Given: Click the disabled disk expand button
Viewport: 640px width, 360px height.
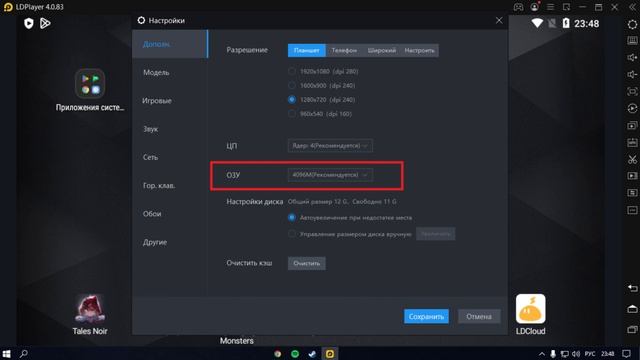Looking at the screenshot, I should pyautogui.click(x=436, y=234).
